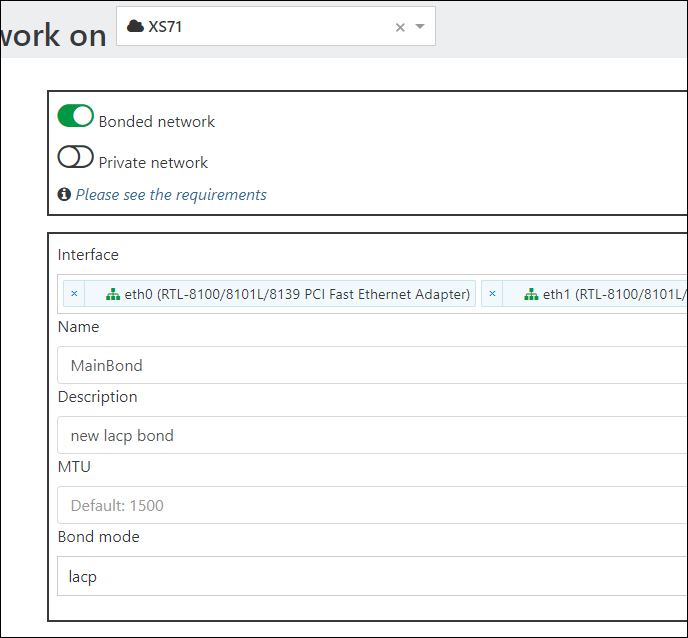
Task: Select the eth0 RTL-8100 adapter tag
Action: point(297,294)
